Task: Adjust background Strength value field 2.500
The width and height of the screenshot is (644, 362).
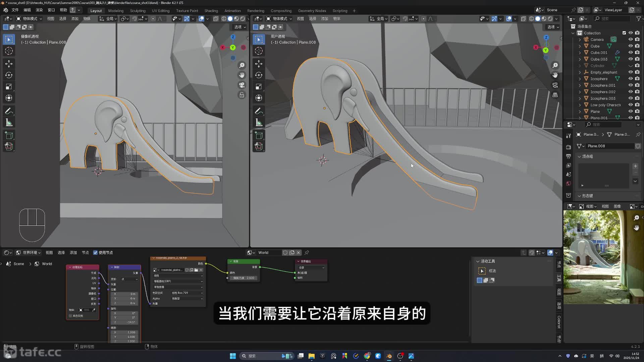Action: tap(244, 278)
